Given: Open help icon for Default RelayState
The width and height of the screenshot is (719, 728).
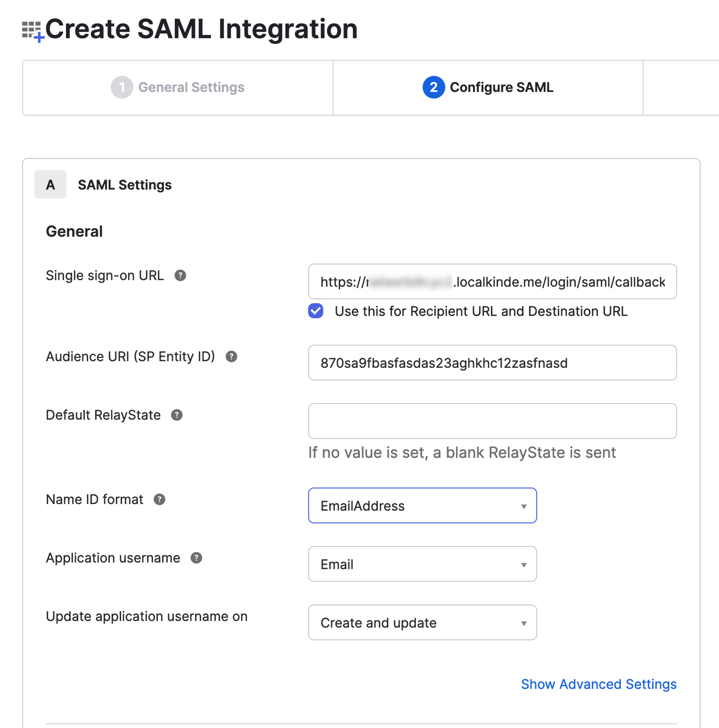Looking at the screenshot, I should pyautogui.click(x=177, y=415).
